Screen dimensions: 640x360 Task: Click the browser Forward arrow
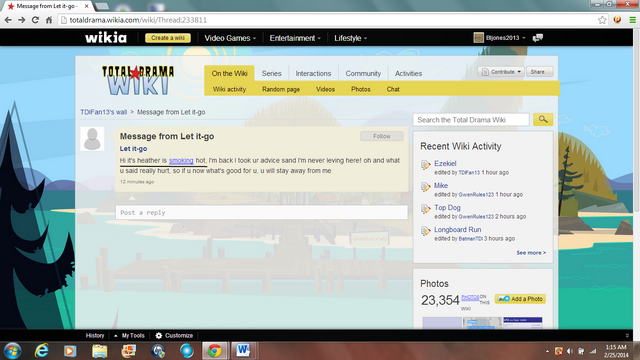pyautogui.click(x=22, y=20)
